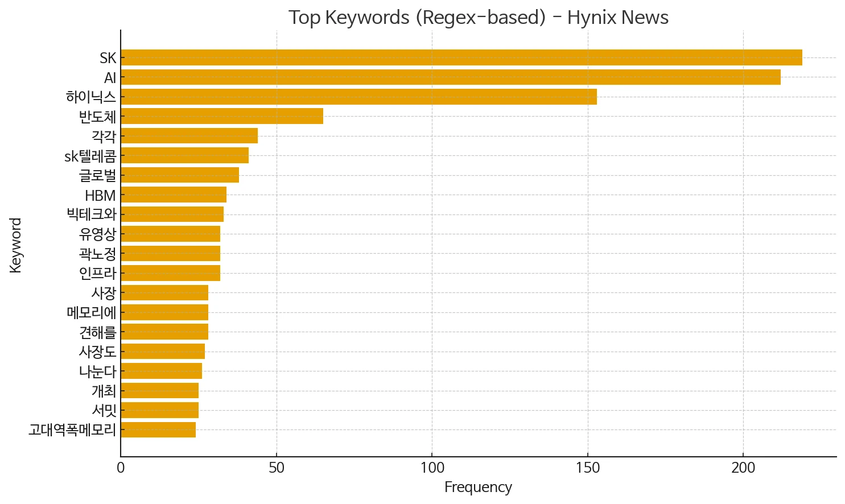Select the 고대역폭메모리 bar at the bottom
Screen dimensions: 845x504
pyautogui.click(x=158, y=429)
